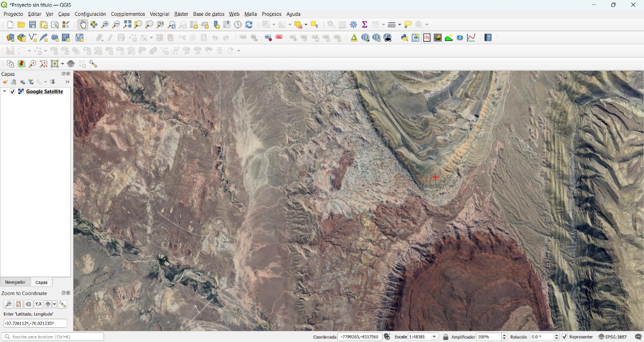Screen dimensions: 644x342
Task: Click the Zoom to native resolution 1:1 icon
Action: (161, 24)
